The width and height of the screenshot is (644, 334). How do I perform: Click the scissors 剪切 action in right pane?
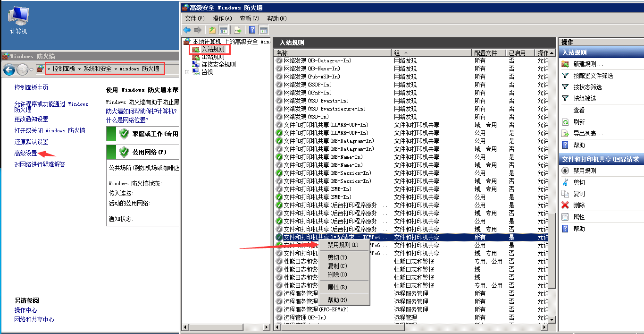[579, 182]
